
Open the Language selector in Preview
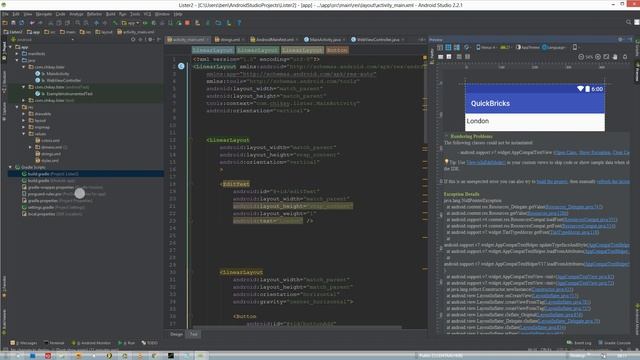point(554,47)
